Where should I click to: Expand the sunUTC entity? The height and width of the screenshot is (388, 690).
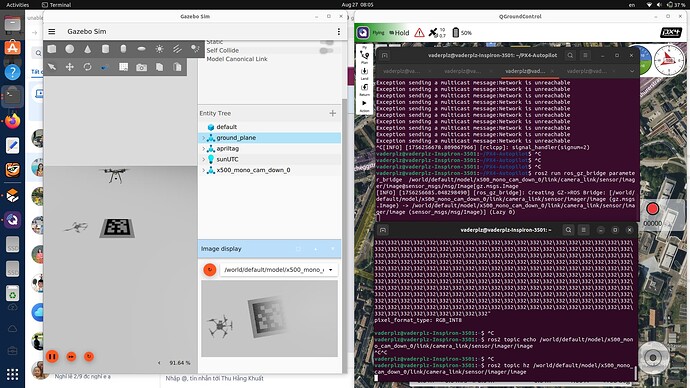[203, 159]
